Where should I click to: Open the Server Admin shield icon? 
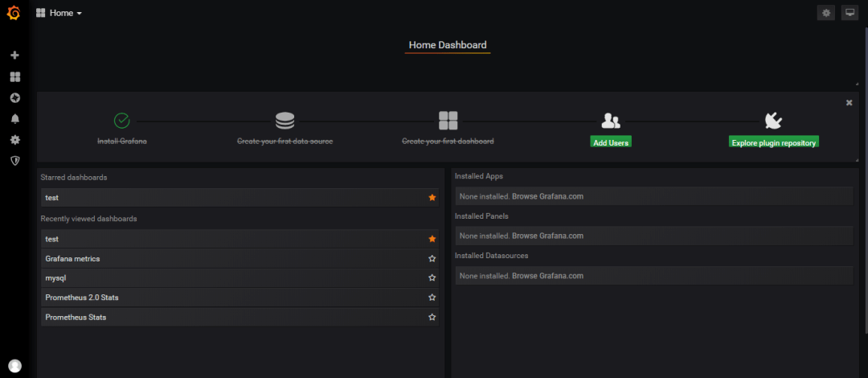[15, 161]
